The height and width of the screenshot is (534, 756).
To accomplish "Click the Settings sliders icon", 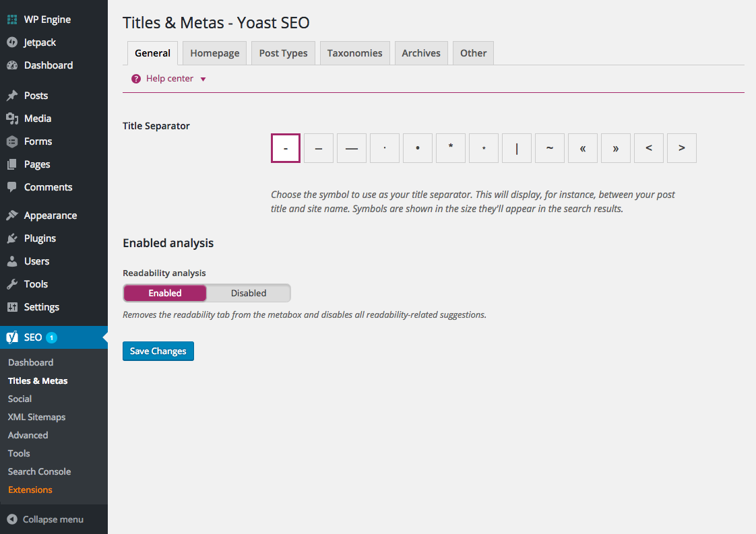I will [12, 307].
